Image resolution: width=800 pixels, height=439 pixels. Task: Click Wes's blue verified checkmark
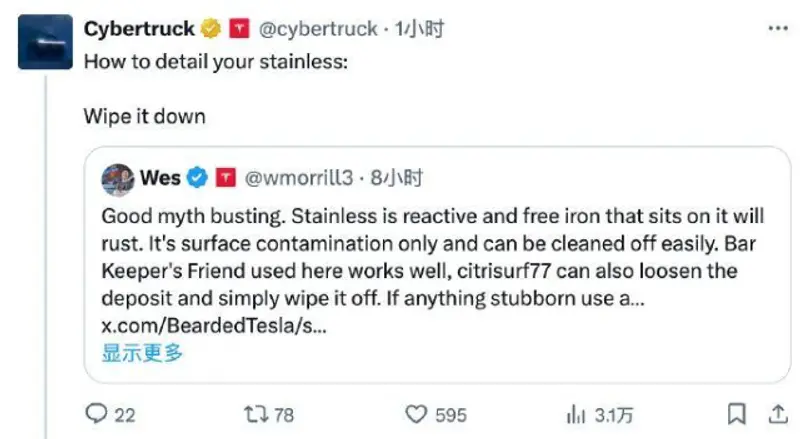click(198, 178)
